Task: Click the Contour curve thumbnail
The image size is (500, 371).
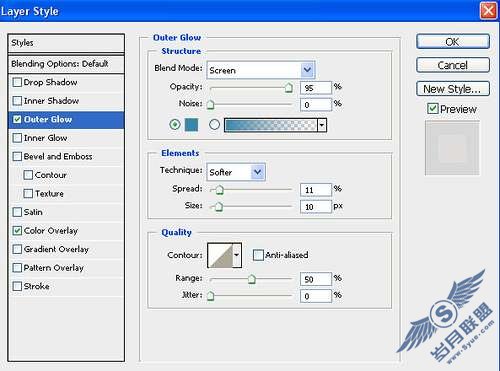Action: coord(220,255)
